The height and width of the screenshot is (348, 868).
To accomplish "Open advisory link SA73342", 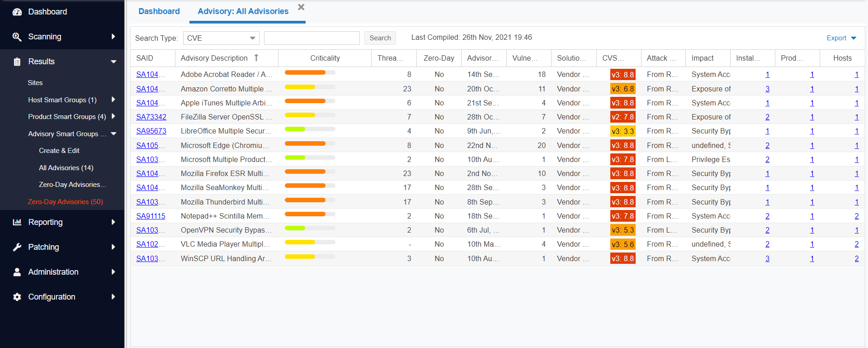I will coord(151,117).
